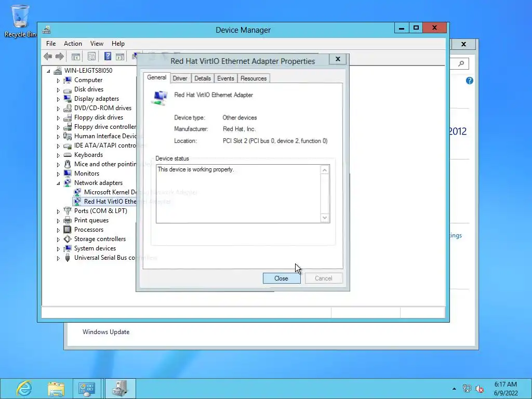Select the System devices tree label
The width and height of the screenshot is (532, 399).
tap(95, 248)
